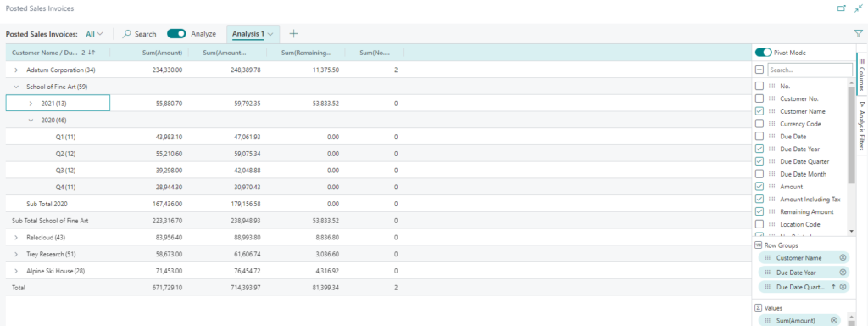Remove Sum(Amount) from Values
The width and height of the screenshot is (868, 326).
click(834, 320)
